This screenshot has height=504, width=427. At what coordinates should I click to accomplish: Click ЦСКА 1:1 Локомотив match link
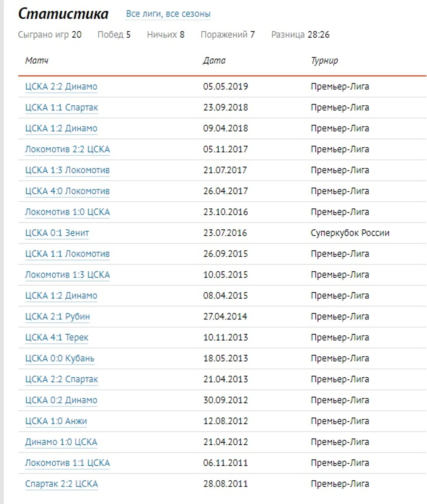[x=67, y=254]
